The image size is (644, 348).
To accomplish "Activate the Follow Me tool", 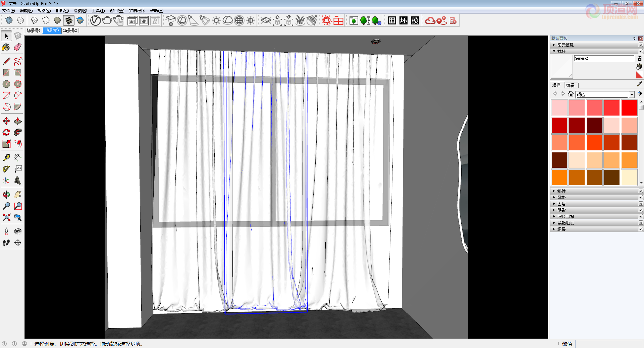I will pos(18,132).
